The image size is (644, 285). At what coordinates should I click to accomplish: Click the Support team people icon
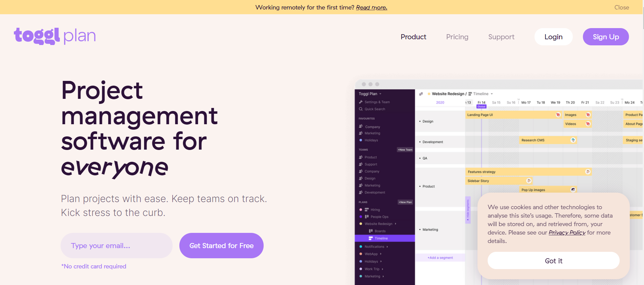361,164
